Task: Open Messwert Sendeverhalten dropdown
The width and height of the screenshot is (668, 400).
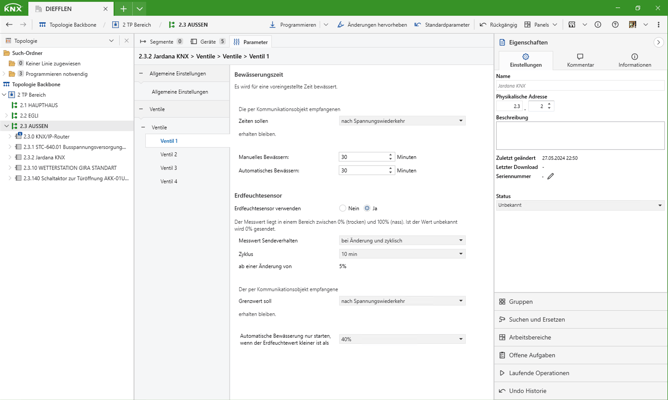Action: point(402,240)
